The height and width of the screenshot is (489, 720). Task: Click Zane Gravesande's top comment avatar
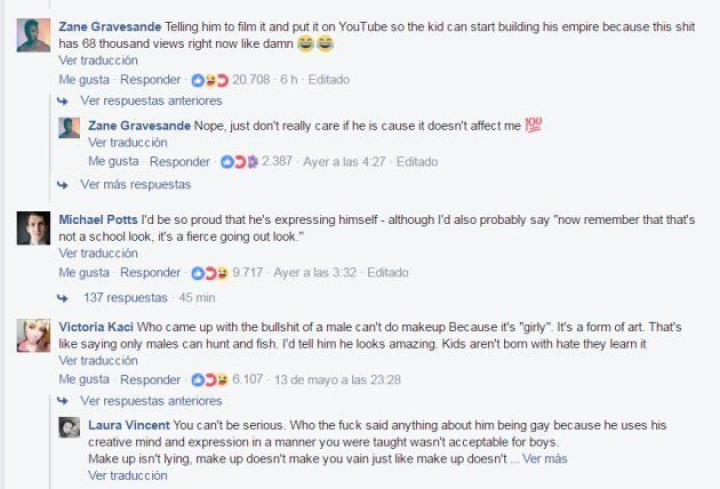[34, 35]
